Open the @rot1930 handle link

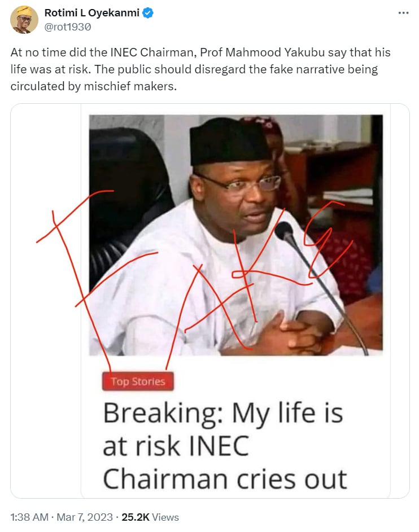(x=68, y=27)
